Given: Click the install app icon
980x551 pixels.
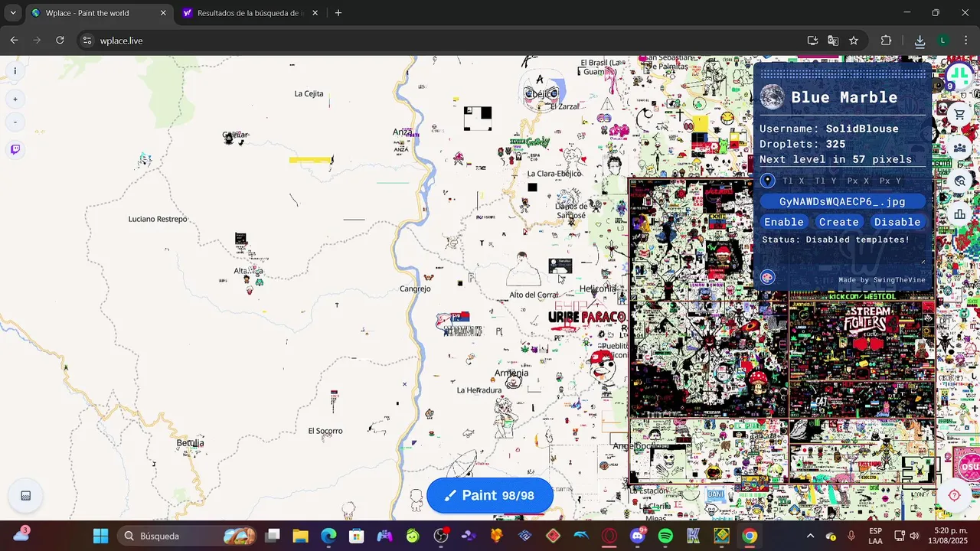Looking at the screenshot, I should click(x=812, y=41).
